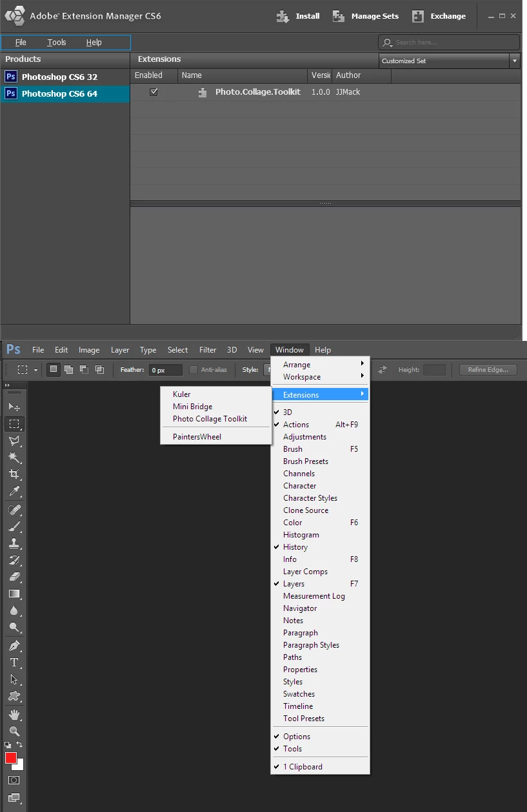Toggle the Actions panel entry
Viewport: 527px width, 812px height.
click(319, 425)
